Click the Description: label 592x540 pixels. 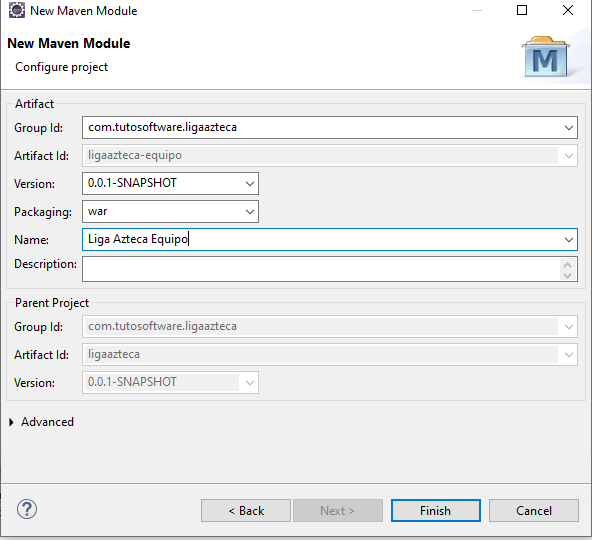tap(45, 264)
